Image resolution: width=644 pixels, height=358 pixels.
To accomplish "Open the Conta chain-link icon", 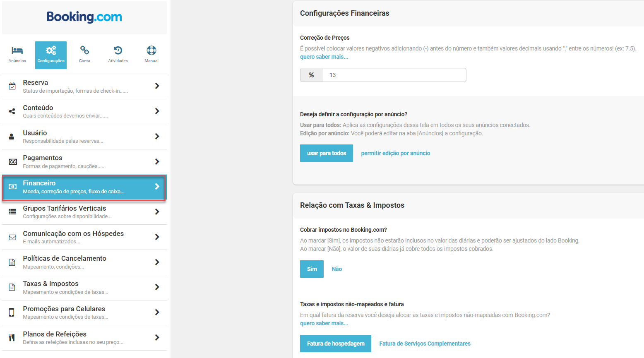I will pyautogui.click(x=84, y=50).
